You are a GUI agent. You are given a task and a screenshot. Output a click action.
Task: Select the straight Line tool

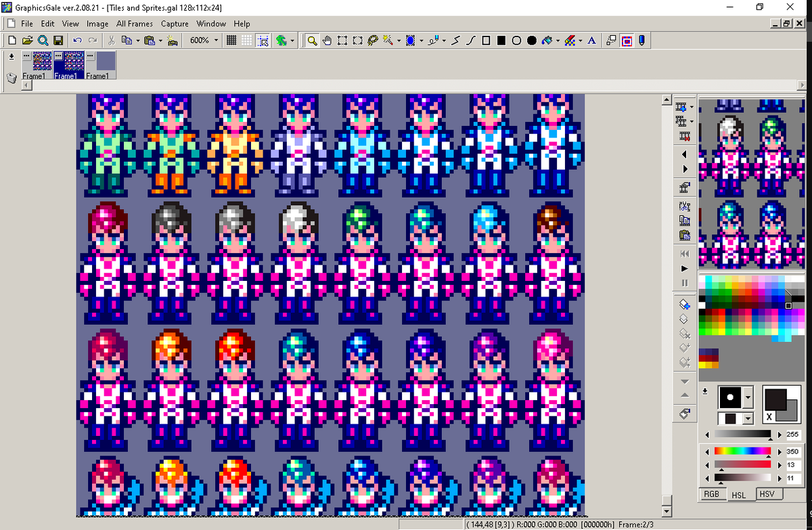pyautogui.click(x=456, y=41)
